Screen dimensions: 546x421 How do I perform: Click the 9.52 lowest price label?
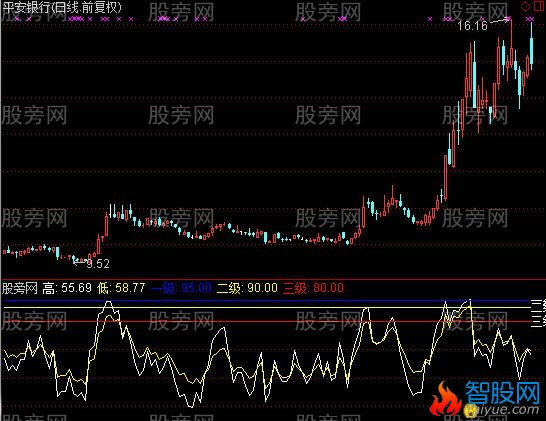[98, 264]
